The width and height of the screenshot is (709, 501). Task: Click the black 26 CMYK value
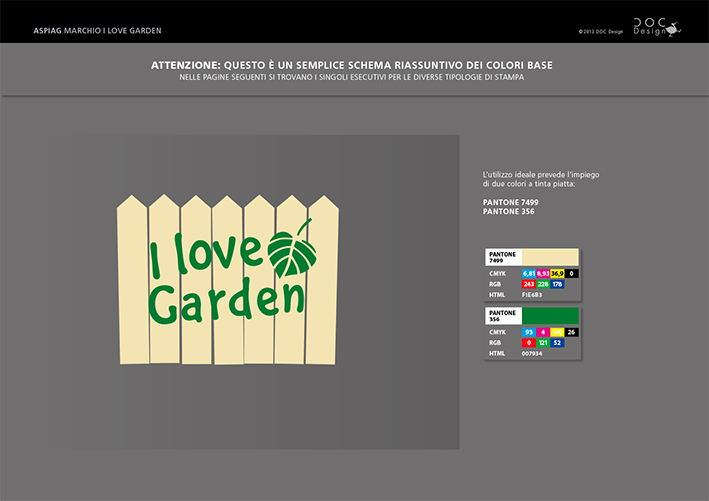[x=572, y=332]
